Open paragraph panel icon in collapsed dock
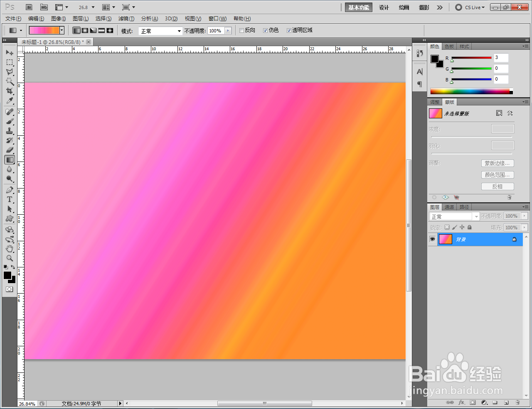Viewport: 532px width, 409px height. pyautogui.click(x=419, y=84)
